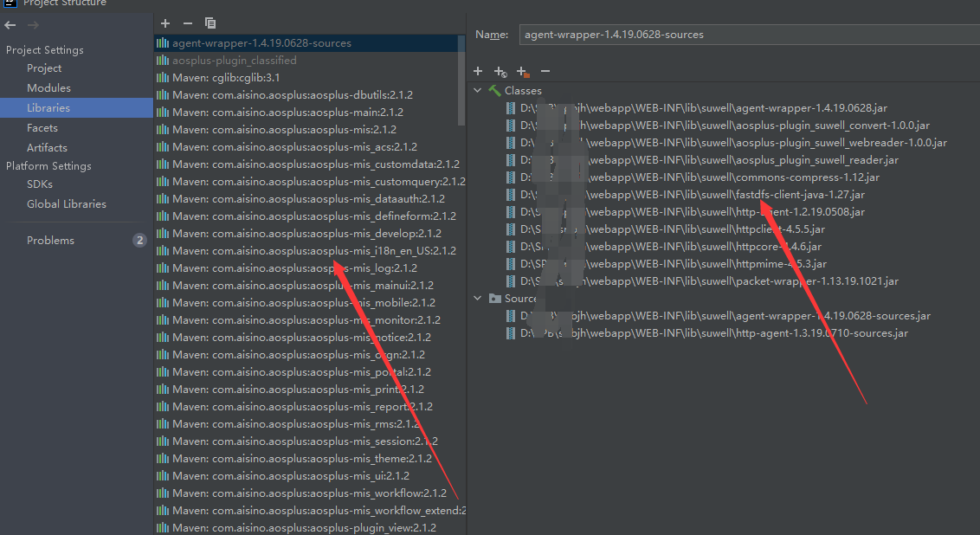The image size is (980, 535).
Task: Add library root with plus icon
Action: point(478,71)
